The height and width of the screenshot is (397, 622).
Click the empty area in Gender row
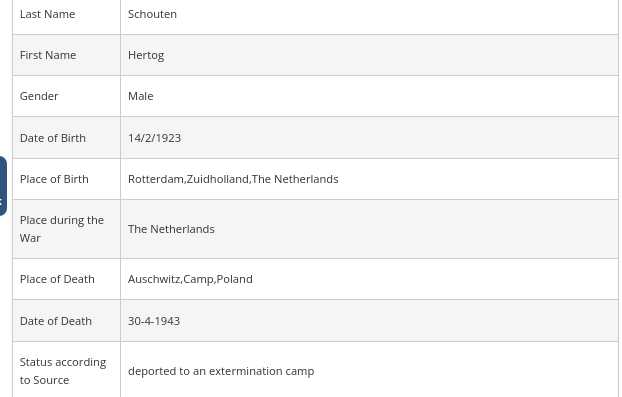pyautogui.click(x=385, y=96)
